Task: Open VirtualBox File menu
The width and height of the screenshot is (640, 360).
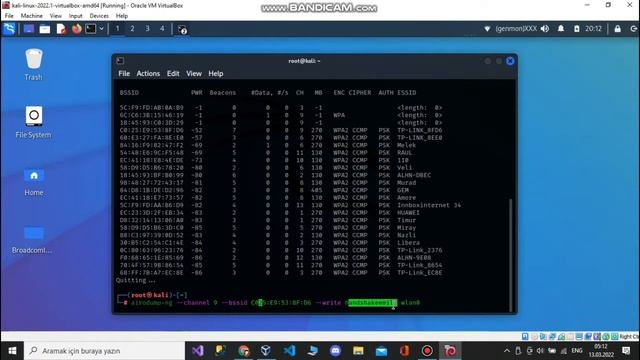Action: click(9, 16)
